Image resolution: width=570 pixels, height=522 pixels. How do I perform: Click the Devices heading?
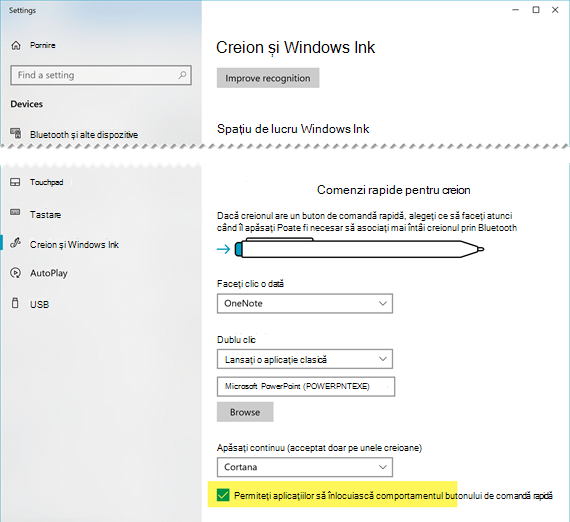click(27, 104)
